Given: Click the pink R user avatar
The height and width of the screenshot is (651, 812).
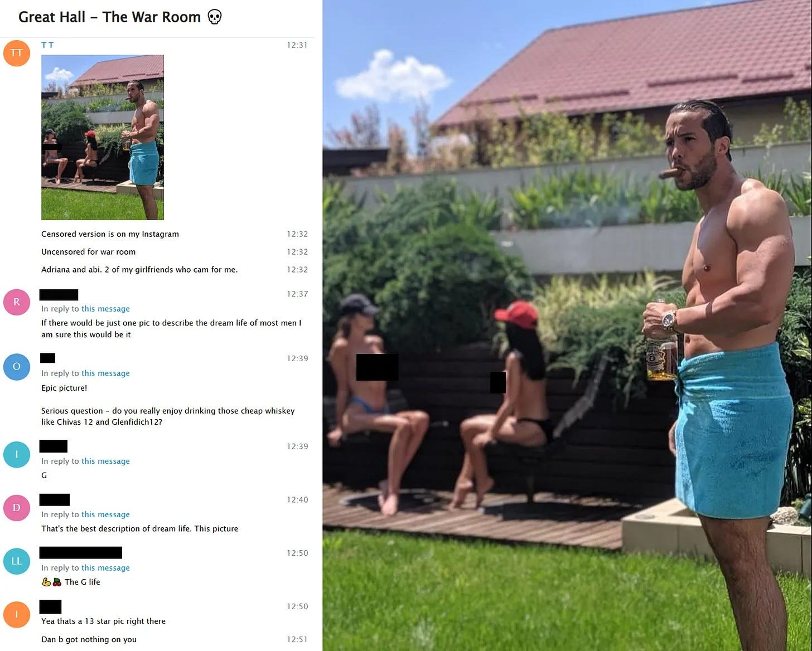Looking at the screenshot, I should (17, 302).
